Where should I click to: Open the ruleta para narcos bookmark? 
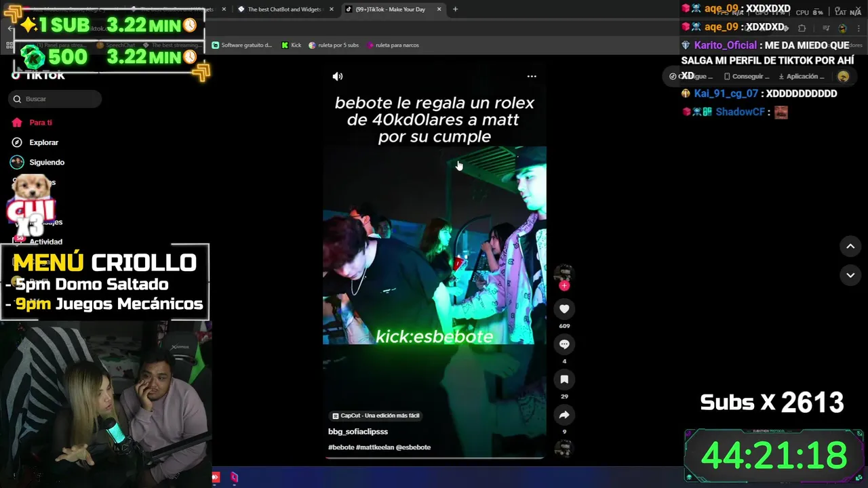coord(393,45)
